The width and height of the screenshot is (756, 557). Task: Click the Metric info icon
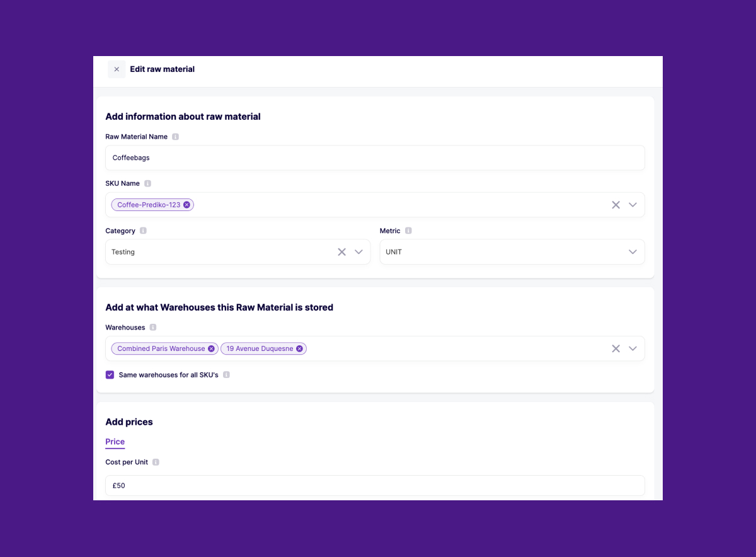408,231
